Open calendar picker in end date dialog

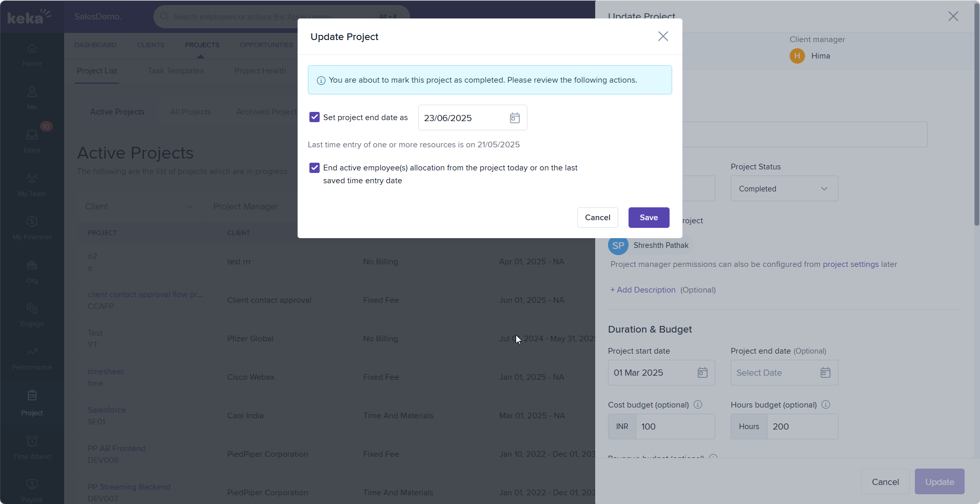[x=515, y=118]
